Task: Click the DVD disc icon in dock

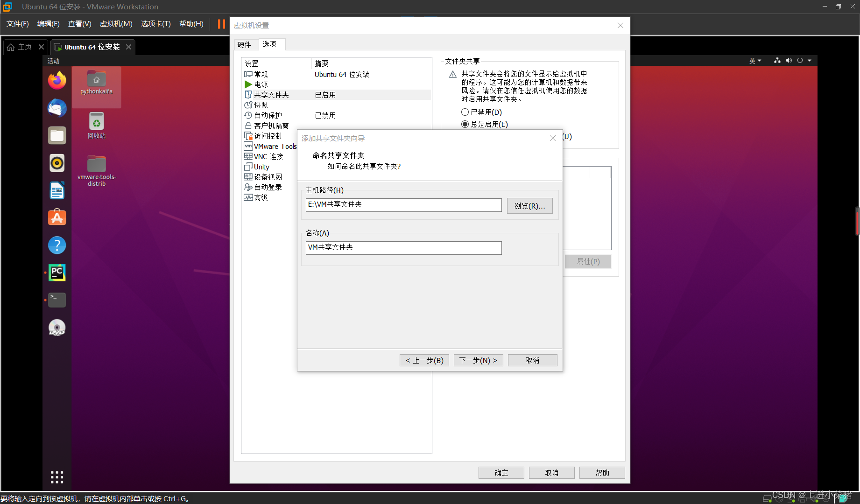Action: [x=57, y=328]
